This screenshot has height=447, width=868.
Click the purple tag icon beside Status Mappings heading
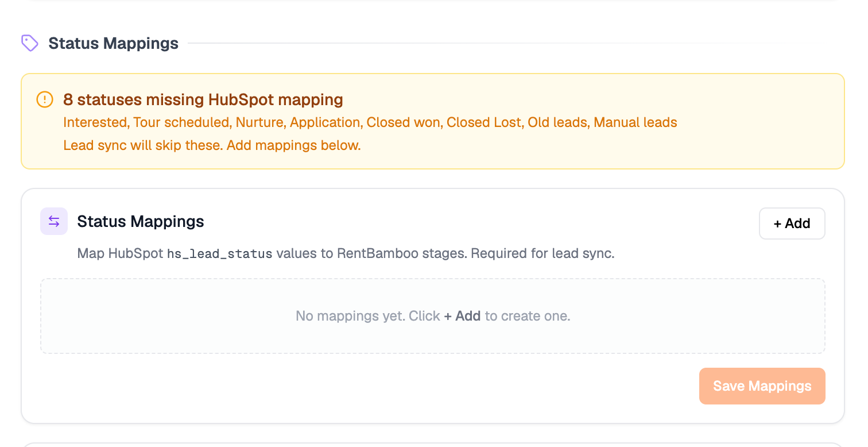click(x=30, y=43)
